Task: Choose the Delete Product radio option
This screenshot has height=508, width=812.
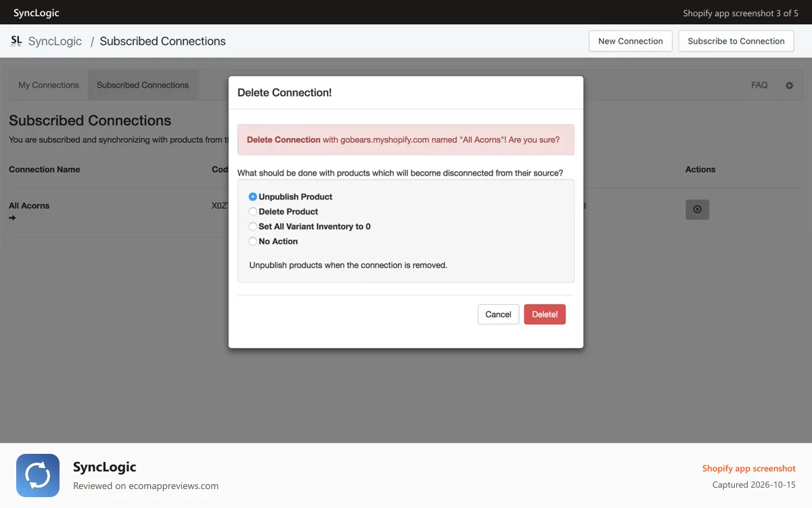Action: click(x=253, y=211)
